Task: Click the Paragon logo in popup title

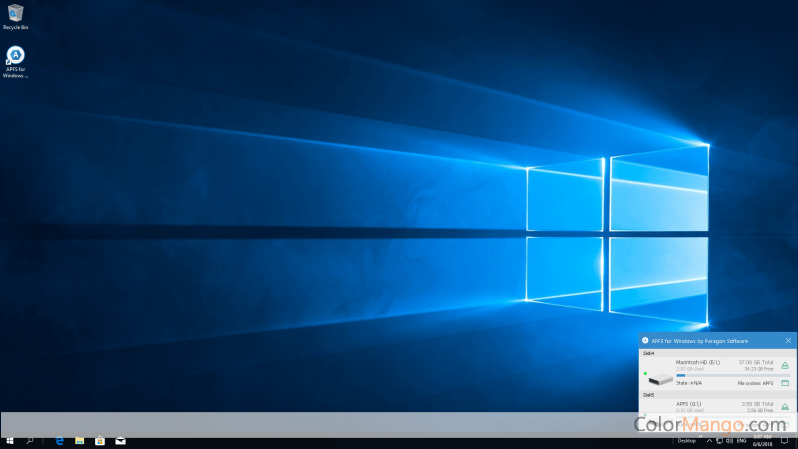Action: (x=645, y=341)
